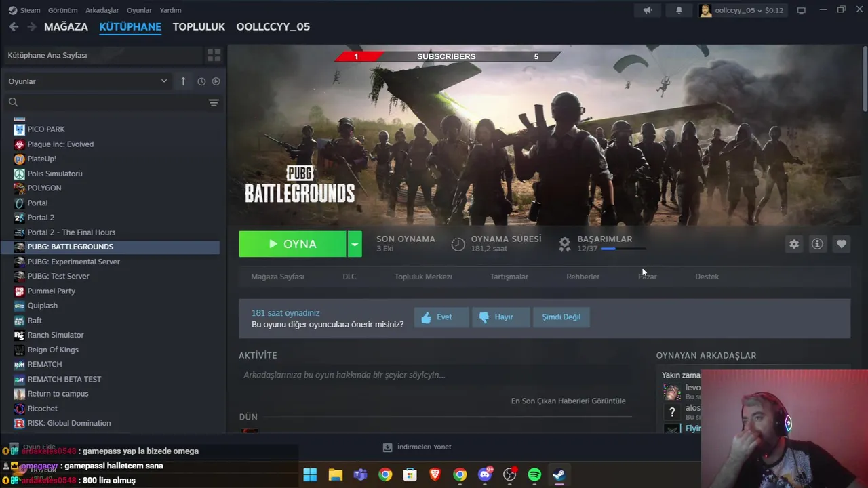
Task: Open Spotify from the taskbar
Action: coord(534,474)
